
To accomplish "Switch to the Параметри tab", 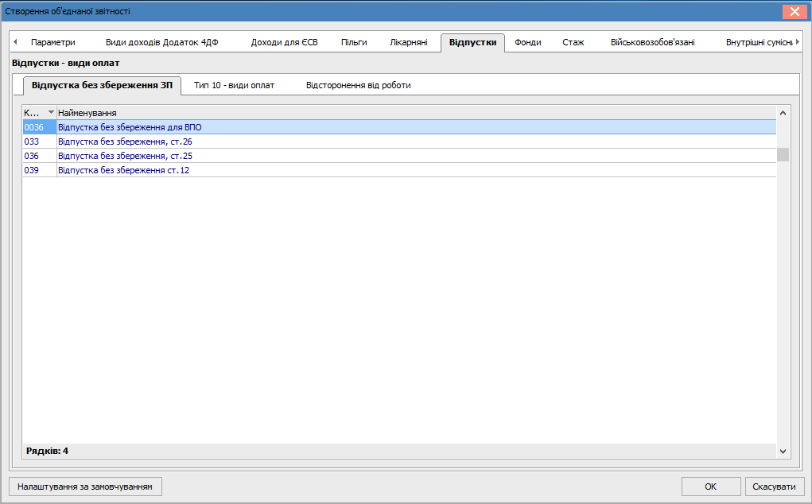I will point(52,43).
